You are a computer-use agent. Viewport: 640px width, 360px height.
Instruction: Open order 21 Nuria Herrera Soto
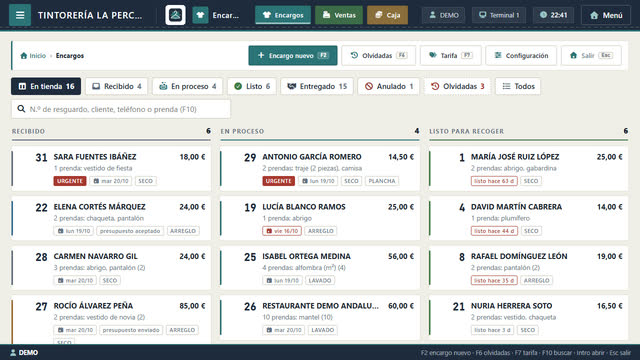(528, 318)
